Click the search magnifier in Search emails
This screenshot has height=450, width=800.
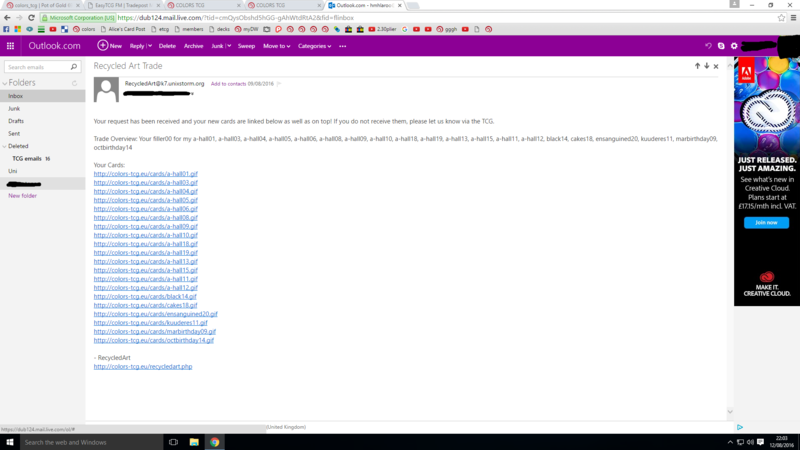(74, 67)
